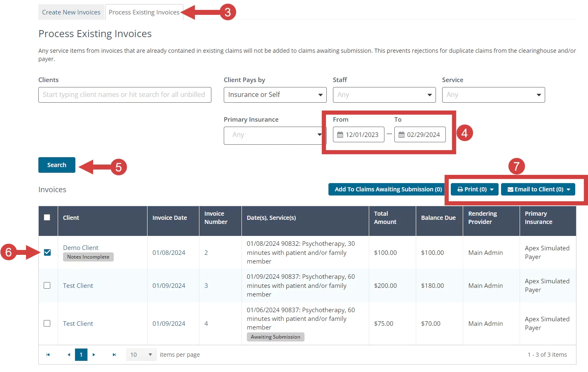Click the Search button

coord(57,165)
